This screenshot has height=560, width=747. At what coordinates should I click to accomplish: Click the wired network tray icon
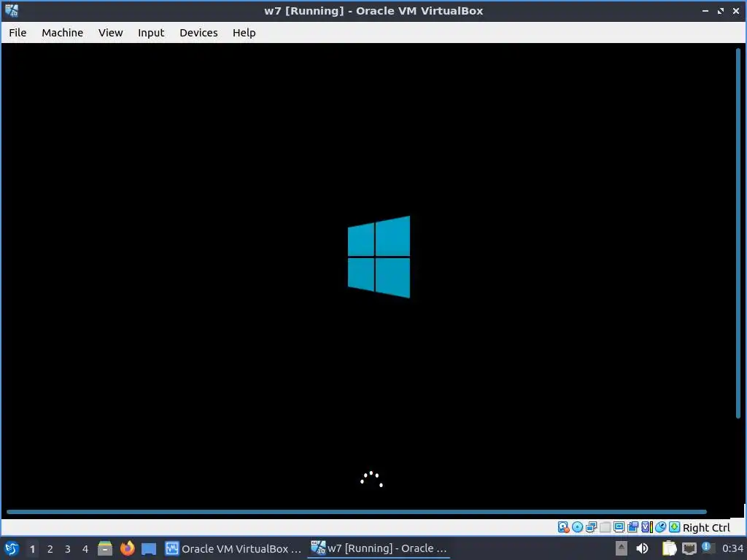click(x=689, y=548)
